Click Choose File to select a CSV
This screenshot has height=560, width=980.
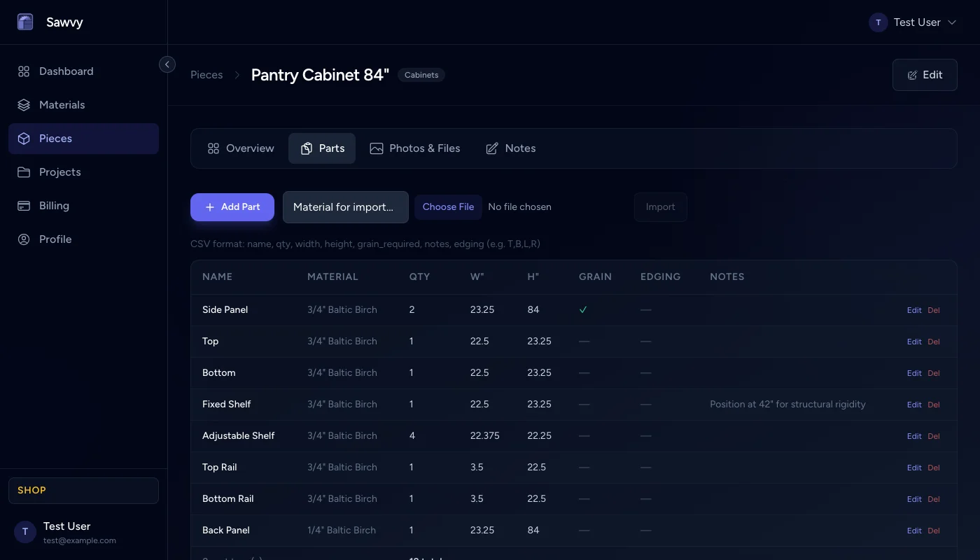pos(448,206)
